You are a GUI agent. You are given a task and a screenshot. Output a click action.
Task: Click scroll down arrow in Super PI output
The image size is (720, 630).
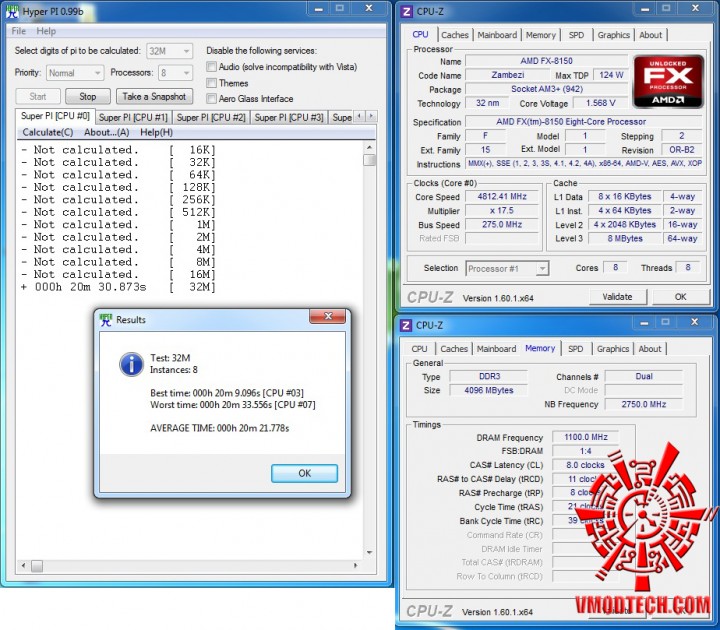369,552
